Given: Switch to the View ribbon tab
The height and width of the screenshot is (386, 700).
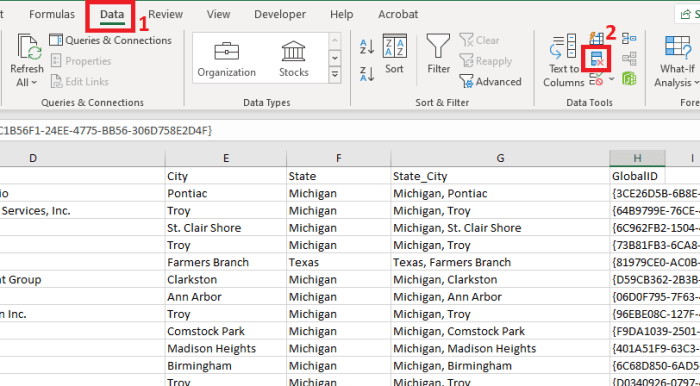Looking at the screenshot, I should pos(218,14).
